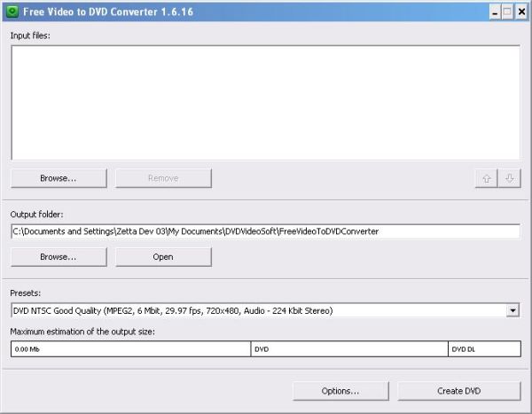This screenshot has height=414, width=532.
Task: Click the DVD DL segment of size bar
Action: click(x=484, y=349)
